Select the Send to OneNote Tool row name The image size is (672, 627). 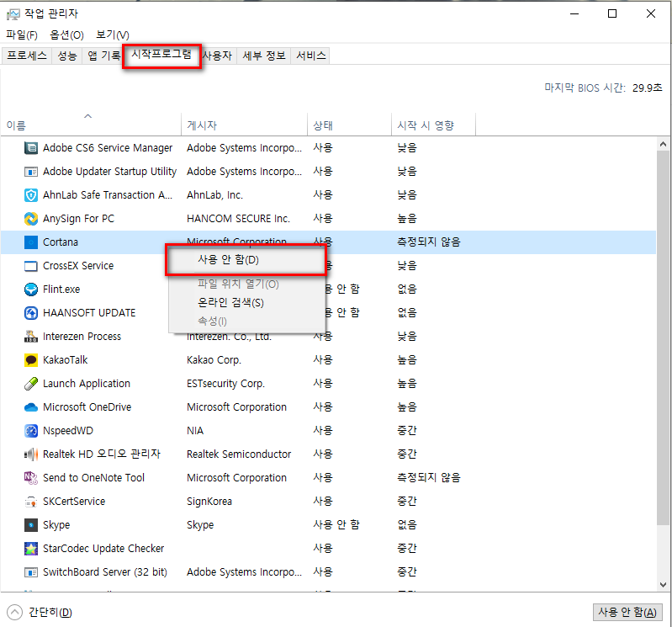point(93,478)
